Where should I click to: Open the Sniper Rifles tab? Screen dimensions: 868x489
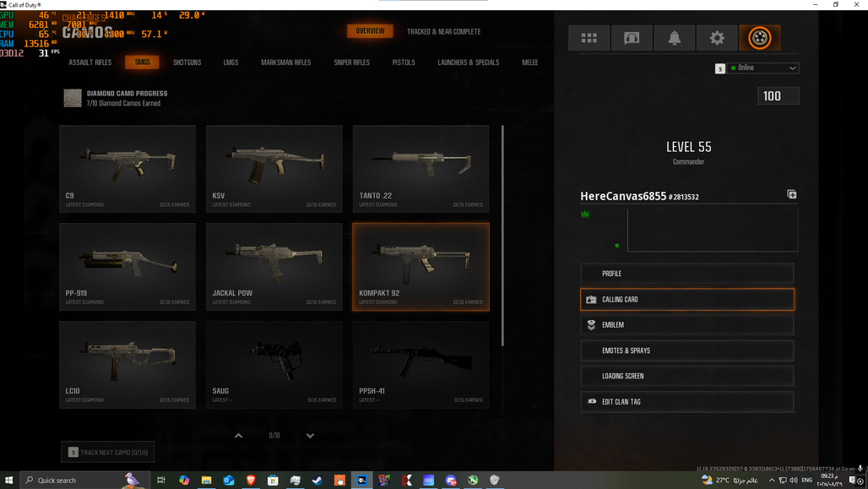[x=351, y=62]
